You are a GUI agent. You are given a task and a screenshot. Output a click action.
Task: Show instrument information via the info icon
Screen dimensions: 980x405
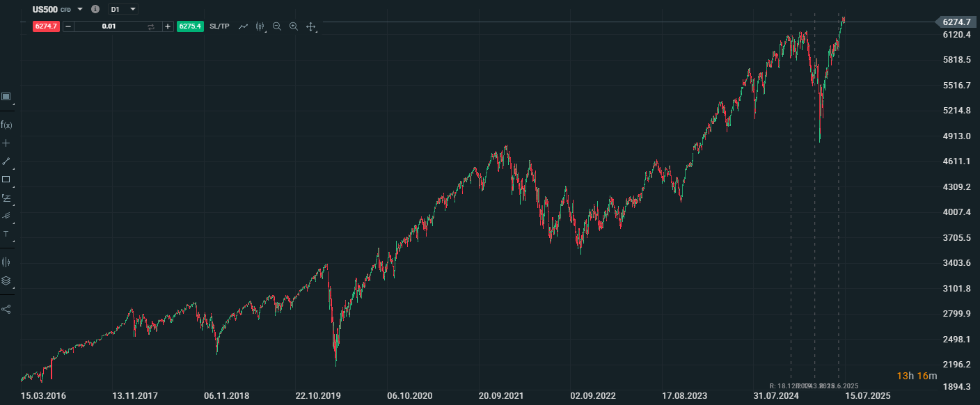[x=95, y=9]
